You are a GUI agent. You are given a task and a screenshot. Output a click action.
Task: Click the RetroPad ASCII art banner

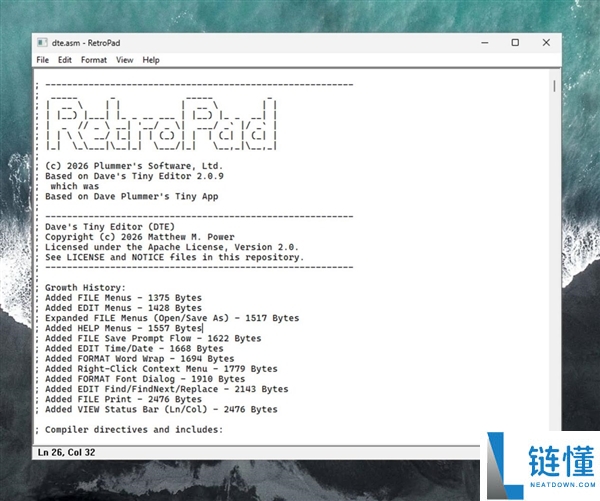(x=161, y=124)
